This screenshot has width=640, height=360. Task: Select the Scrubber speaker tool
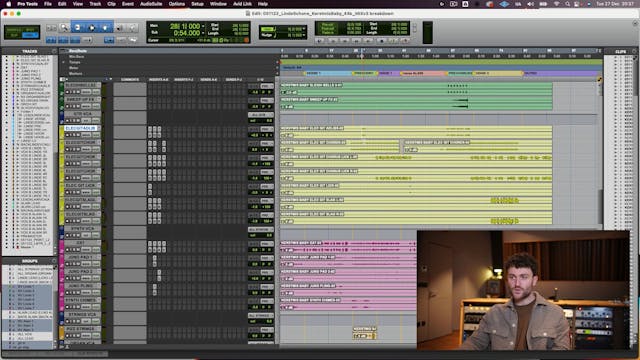tap(120, 28)
